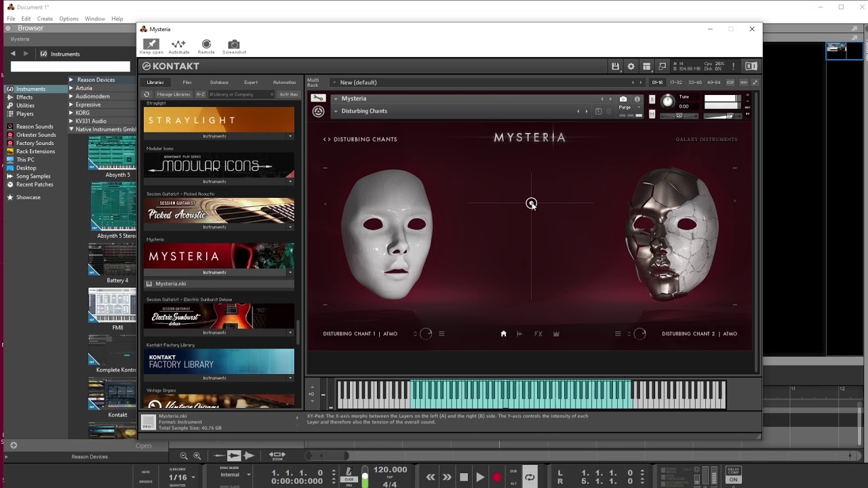Click the XY-pad cursor handle
Image resolution: width=868 pixels, height=488 pixels.
coord(531,203)
